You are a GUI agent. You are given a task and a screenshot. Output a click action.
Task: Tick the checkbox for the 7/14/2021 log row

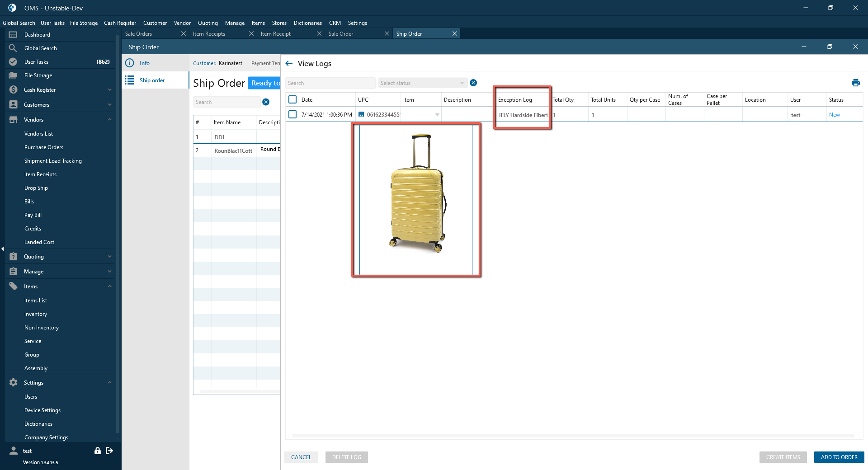[292, 115]
